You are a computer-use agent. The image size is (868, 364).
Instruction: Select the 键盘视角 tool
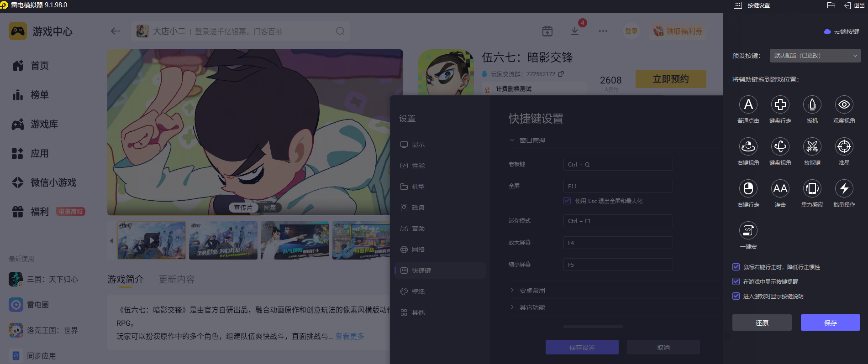coord(780,147)
